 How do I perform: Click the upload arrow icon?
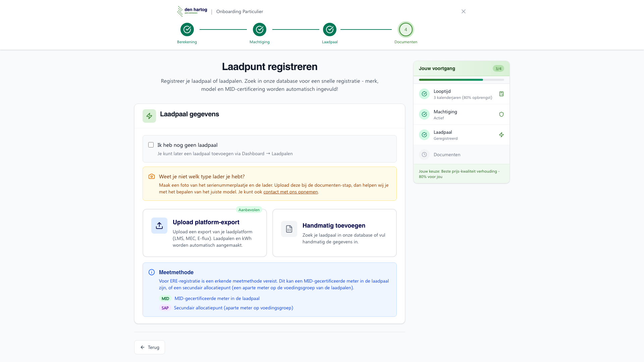(159, 226)
